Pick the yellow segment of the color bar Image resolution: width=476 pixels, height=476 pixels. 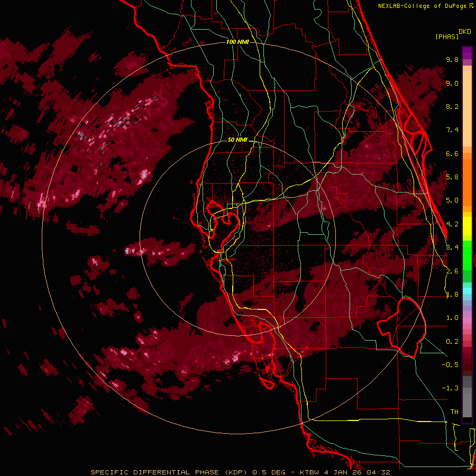(x=467, y=226)
